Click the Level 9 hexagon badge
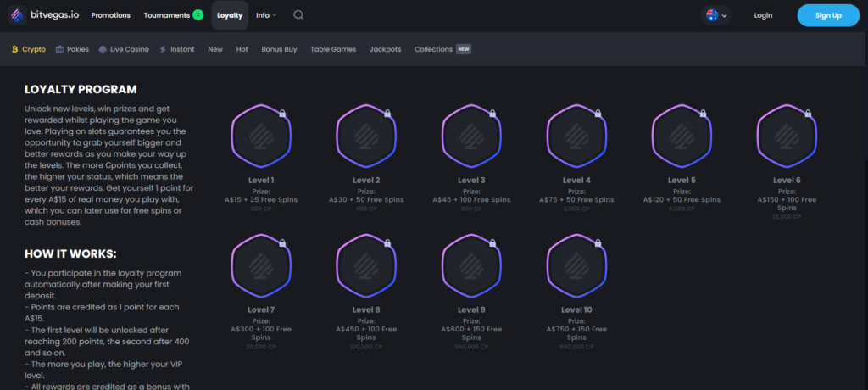The height and width of the screenshot is (390, 868). tap(471, 266)
